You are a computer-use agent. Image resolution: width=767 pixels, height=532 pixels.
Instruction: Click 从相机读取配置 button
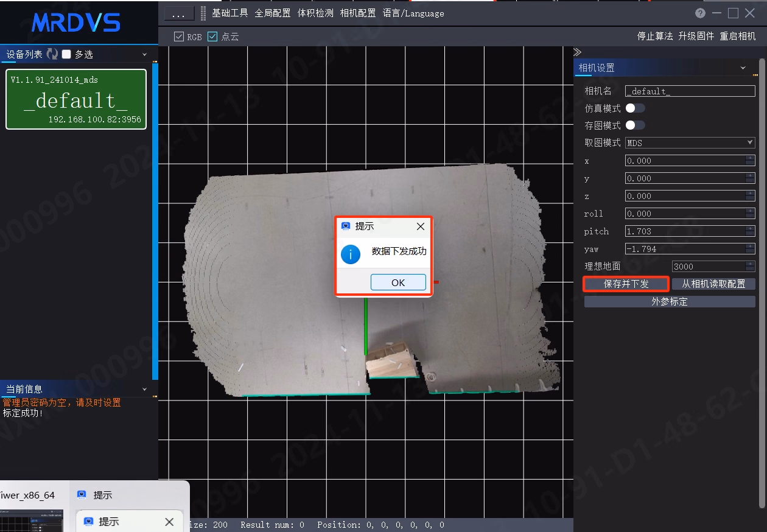pyautogui.click(x=713, y=284)
